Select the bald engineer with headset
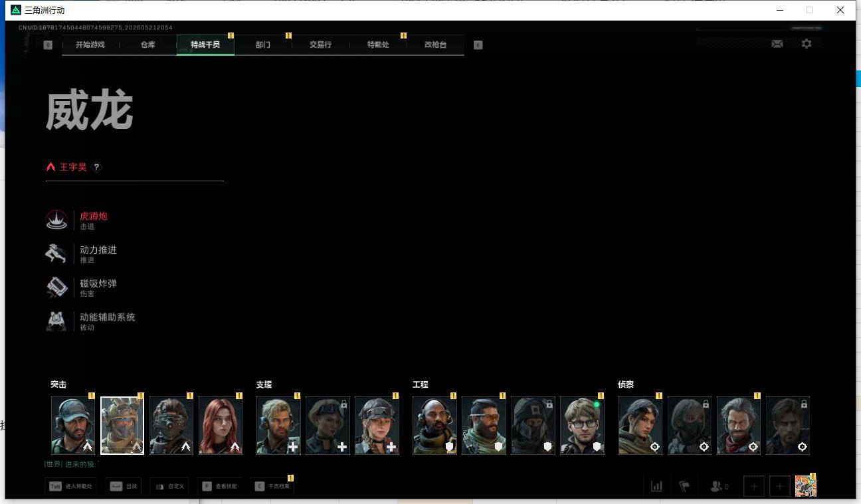This screenshot has width=861, height=504. (434, 426)
